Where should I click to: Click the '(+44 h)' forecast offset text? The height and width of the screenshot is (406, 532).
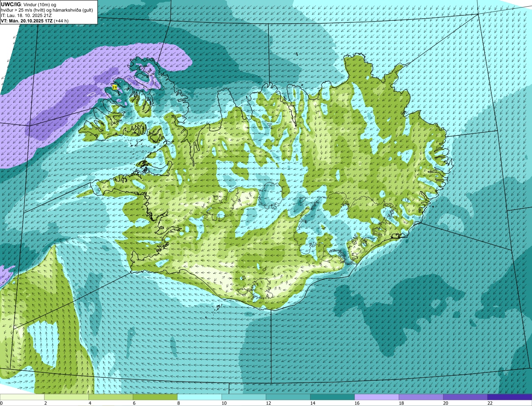[x=61, y=21]
